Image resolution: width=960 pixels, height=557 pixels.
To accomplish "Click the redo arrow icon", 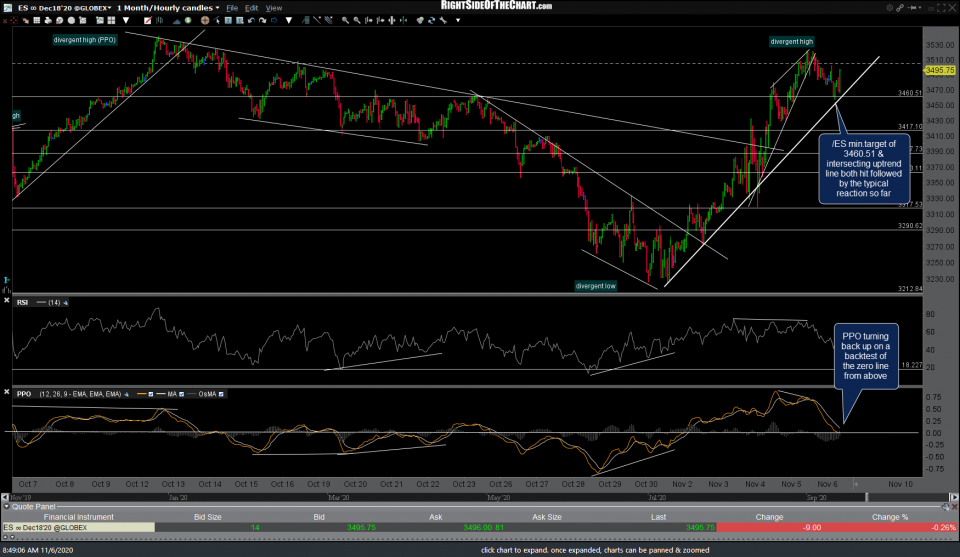I will tap(263, 20).
